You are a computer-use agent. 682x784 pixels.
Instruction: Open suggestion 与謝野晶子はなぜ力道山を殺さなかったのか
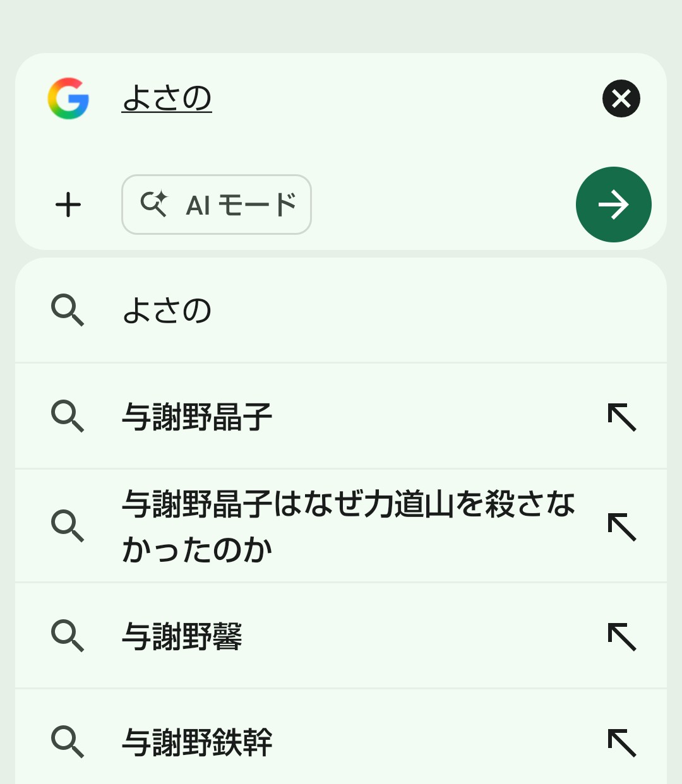(x=347, y=526)
